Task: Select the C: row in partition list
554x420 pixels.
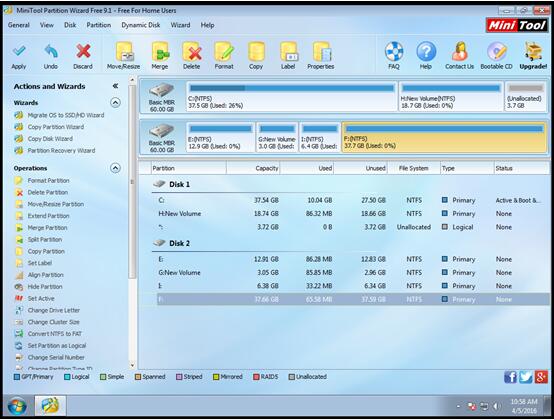Action: tap(350, 200)
